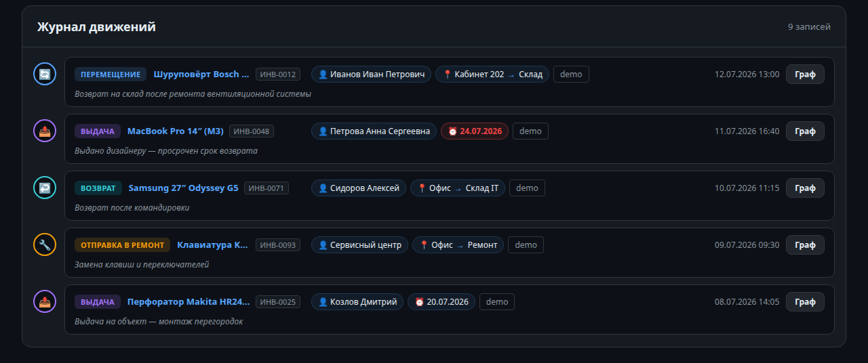Click the ОТПРАВКА В РЕМОНТ status badge
The image size is (868, 363).
(x=123, y=245)
